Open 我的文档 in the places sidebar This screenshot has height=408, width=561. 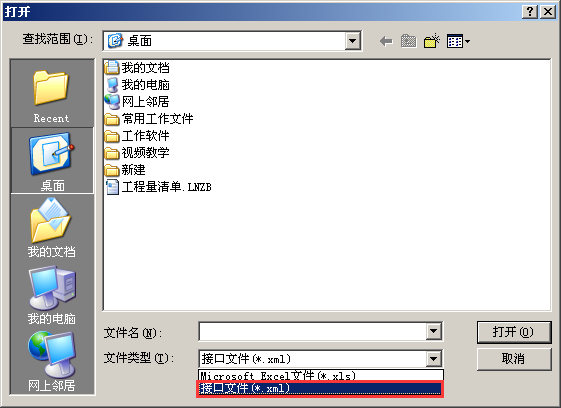click(x=52, y=228)
